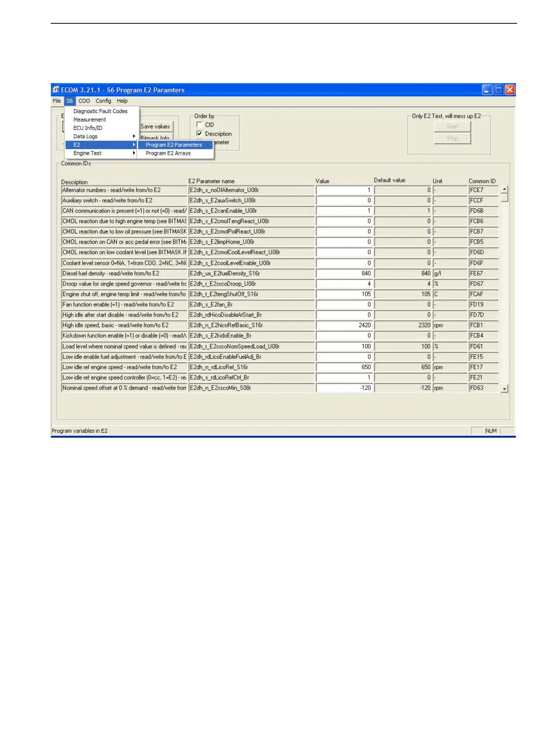Click description 'Low idle enable fuel adjustment'
This screenshot has height=756, width=535.
124,357
